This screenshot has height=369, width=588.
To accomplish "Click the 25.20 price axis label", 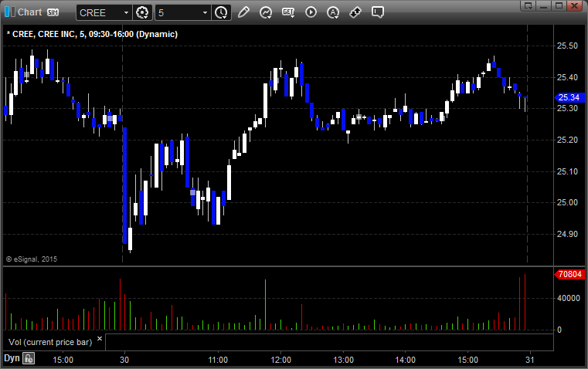I will point(567,140).
